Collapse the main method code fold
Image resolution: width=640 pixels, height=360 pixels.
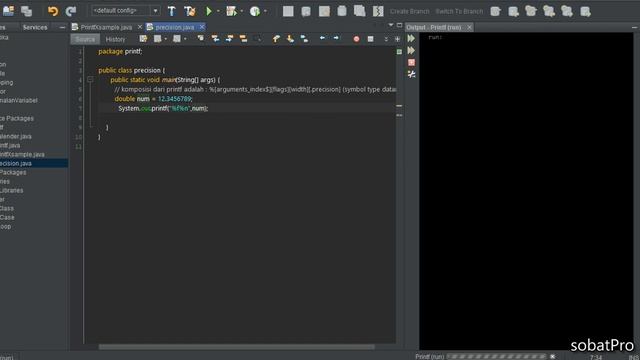point(90,80)
